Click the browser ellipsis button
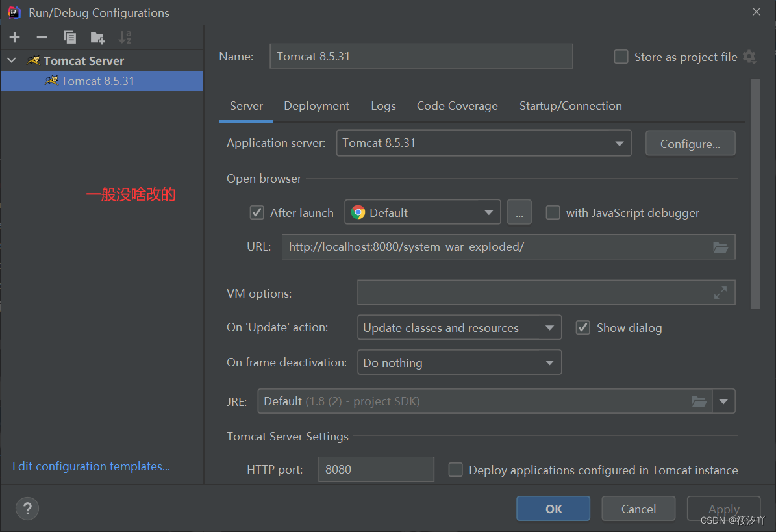The height and width of the screenshot is (532, 776). pos(519,212)
